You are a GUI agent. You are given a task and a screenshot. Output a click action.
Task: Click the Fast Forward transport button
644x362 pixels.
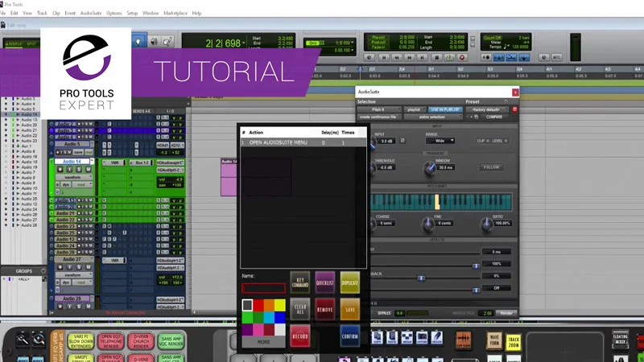point(409,57)
